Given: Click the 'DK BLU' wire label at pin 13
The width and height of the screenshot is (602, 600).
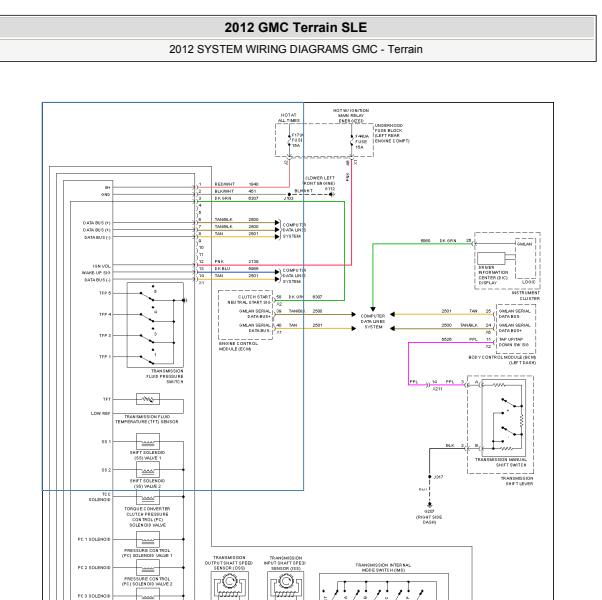Looking at the screenshot, I should point(222,269).
